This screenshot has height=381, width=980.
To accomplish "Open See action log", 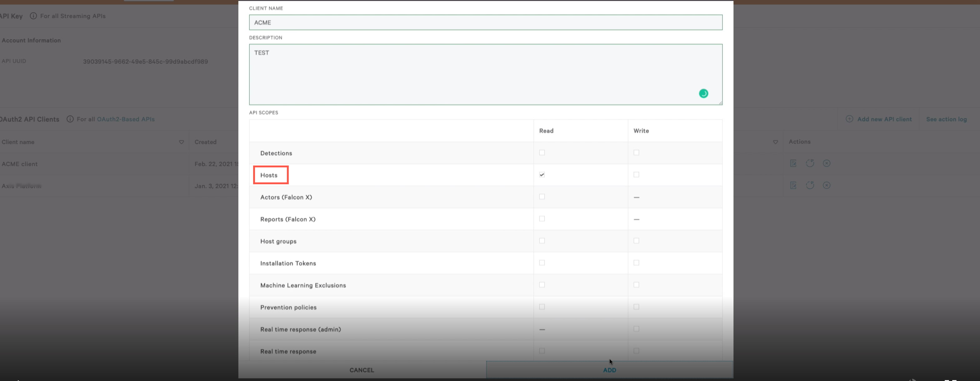I will click(x=946, y=119).
